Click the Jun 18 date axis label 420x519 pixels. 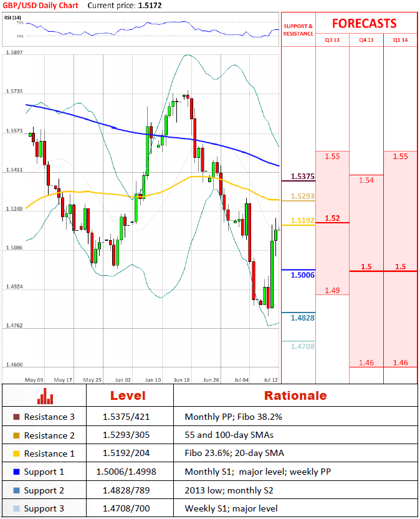point(182,380)
